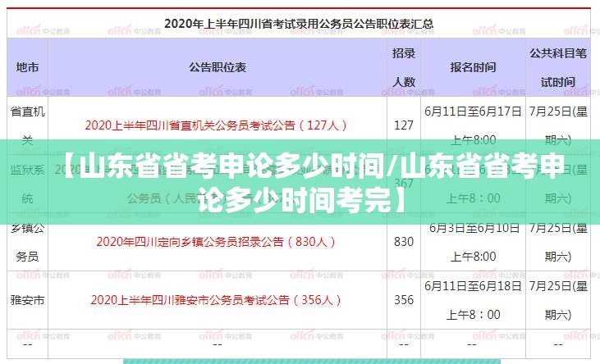Open the 四川省直机关公务员考试公告 (127人) link
This screenshot has width=600, height=364.
click(x=217, y=125)
